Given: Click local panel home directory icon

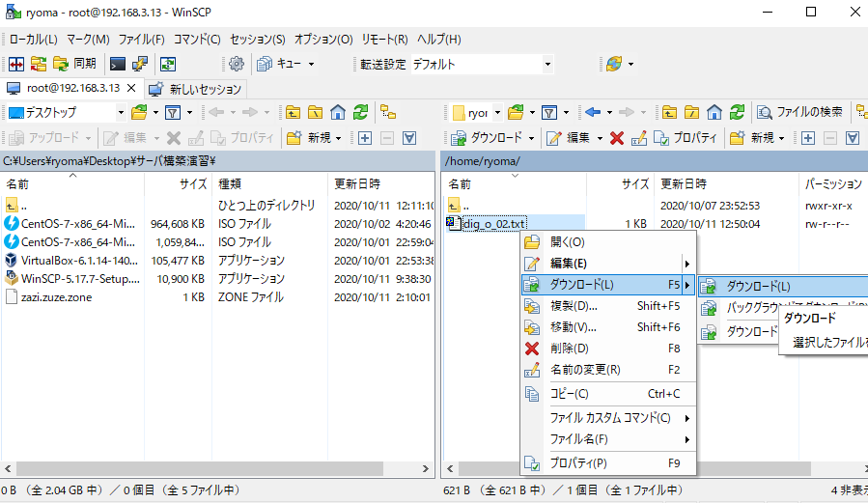Looking at the screenshot, I should 338,112.
